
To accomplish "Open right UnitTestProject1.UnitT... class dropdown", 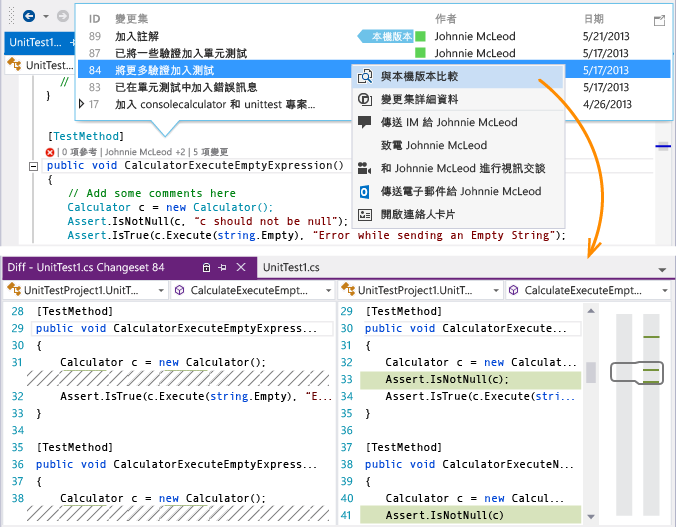I will (496, 290).
